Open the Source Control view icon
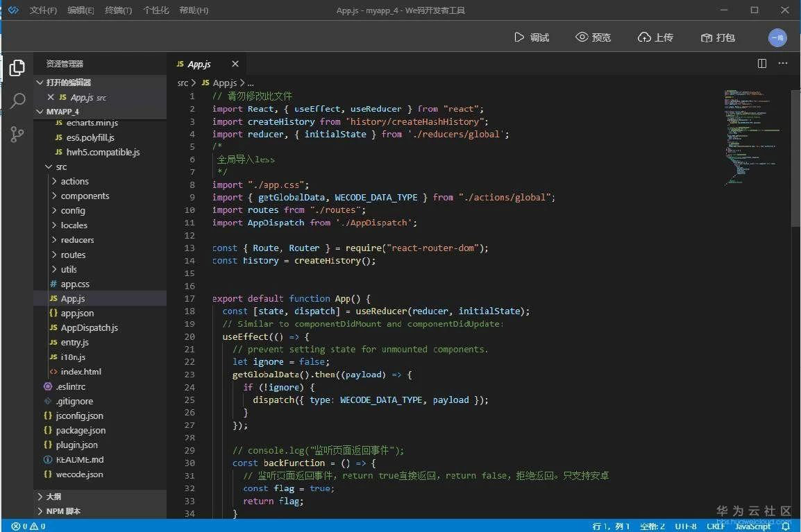801x532 pixels. click(17, 135)
